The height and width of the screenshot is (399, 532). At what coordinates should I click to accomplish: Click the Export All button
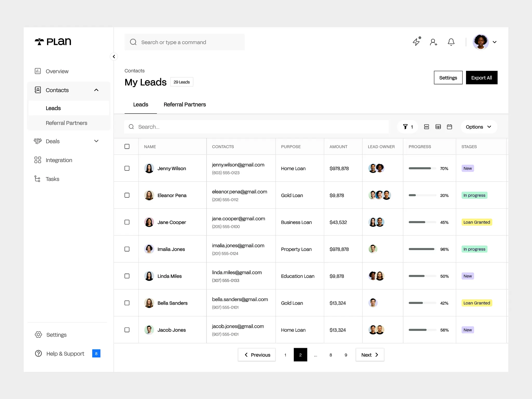point(481,78)
